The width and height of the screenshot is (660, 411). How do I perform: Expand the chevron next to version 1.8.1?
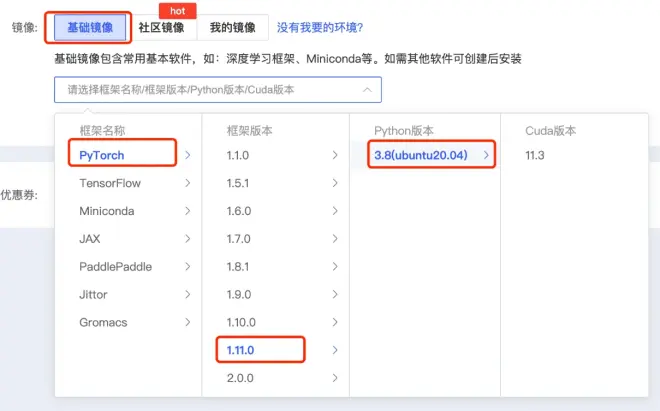tap(335, 267)
